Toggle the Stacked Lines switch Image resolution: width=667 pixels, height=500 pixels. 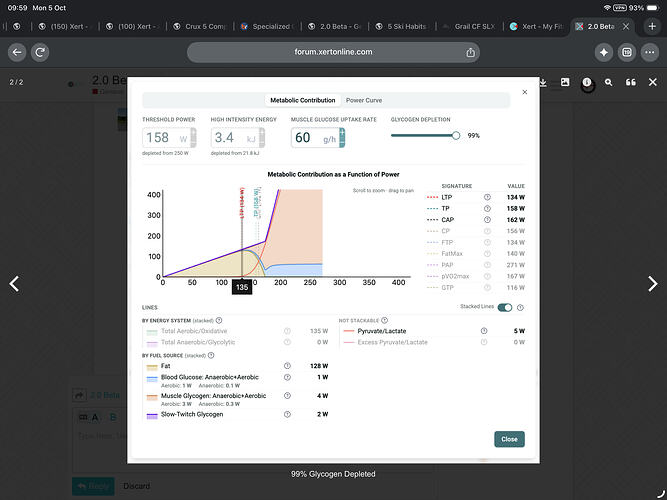pyautogui.click(x=505, y=307)
